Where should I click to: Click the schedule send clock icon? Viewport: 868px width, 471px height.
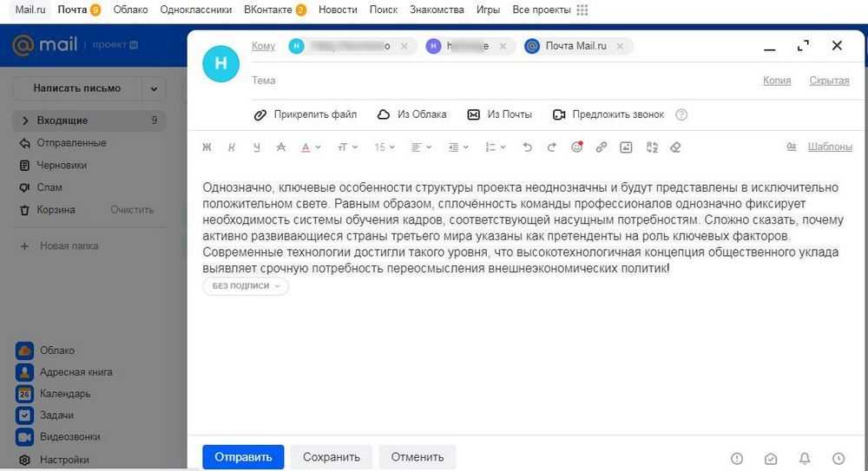coord(838,458)
